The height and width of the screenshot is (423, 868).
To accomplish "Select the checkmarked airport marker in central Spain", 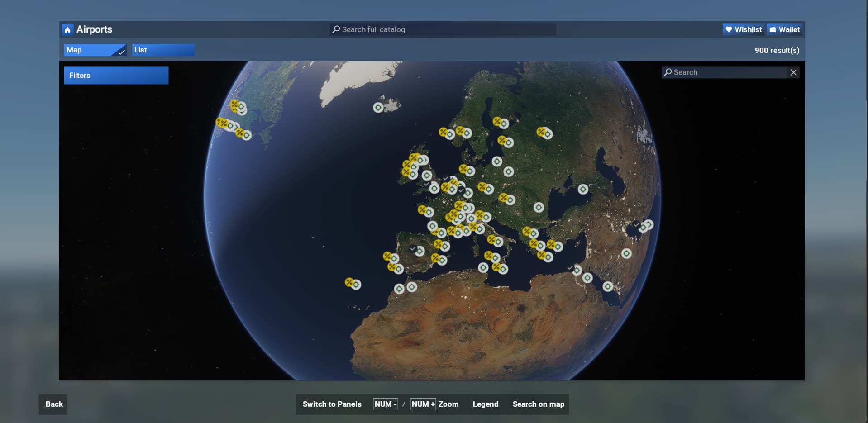I will pyautogui.click(x=420, y=251).
